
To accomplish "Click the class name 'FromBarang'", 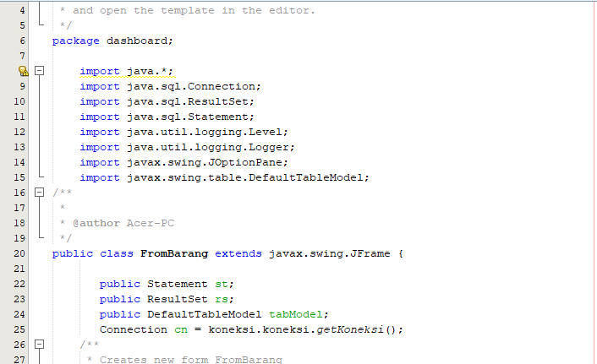I will 174,253.
